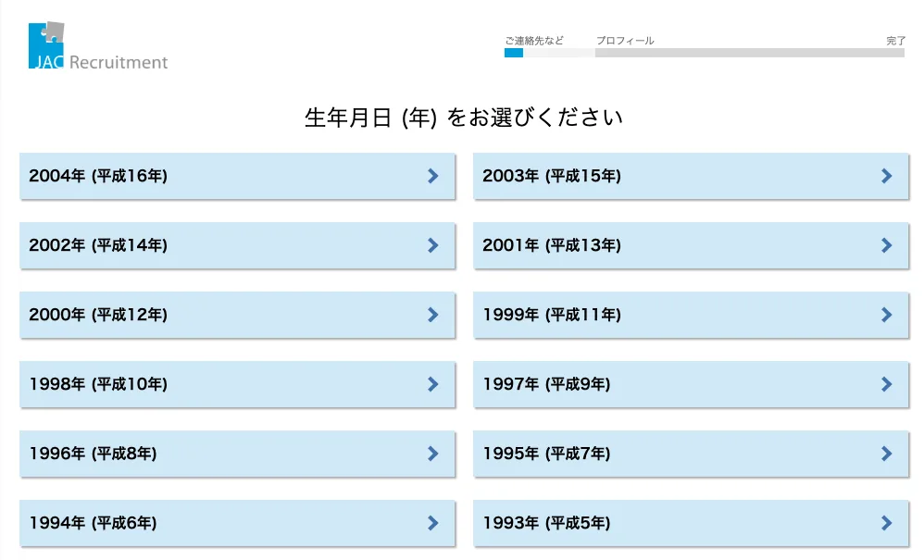Click the 完了 step label
924x560 pixels.
895,41
